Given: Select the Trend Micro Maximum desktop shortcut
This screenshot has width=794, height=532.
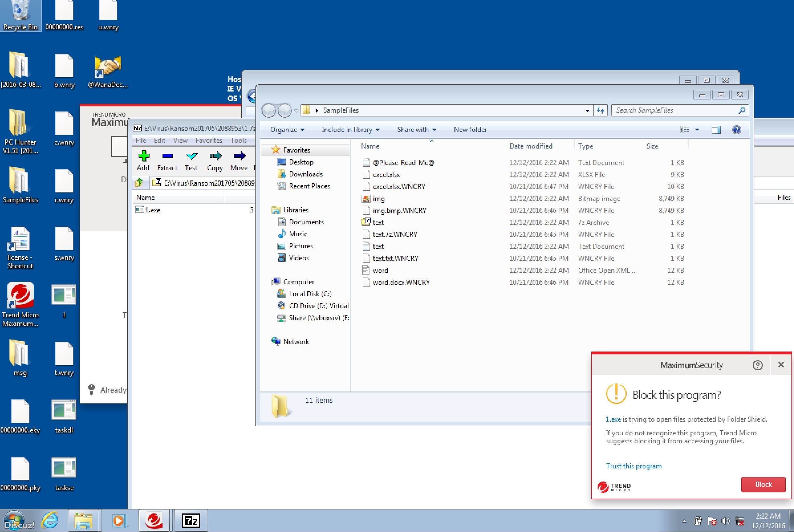Looking at the screenshot, I should point(20,305).
